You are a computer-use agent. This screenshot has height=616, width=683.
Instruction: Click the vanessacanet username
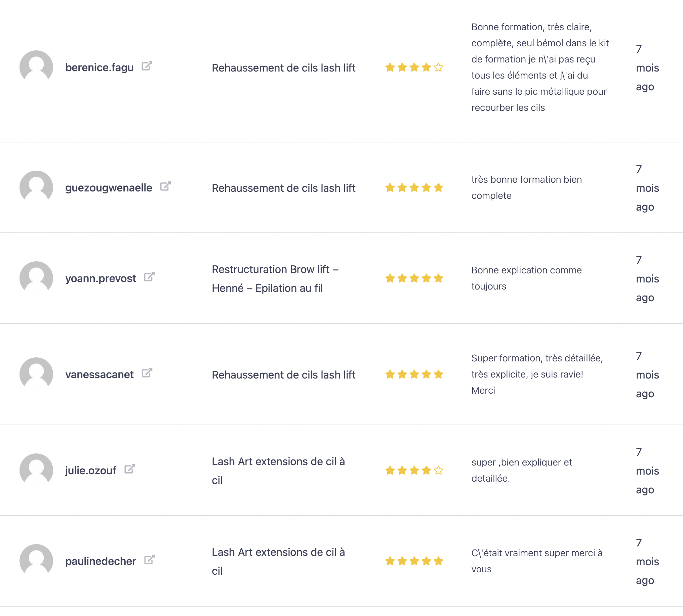coord(99,375)
